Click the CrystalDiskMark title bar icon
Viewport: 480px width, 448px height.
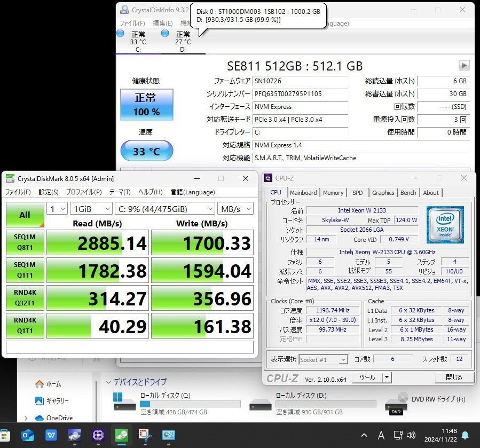(x=10, y=178)
